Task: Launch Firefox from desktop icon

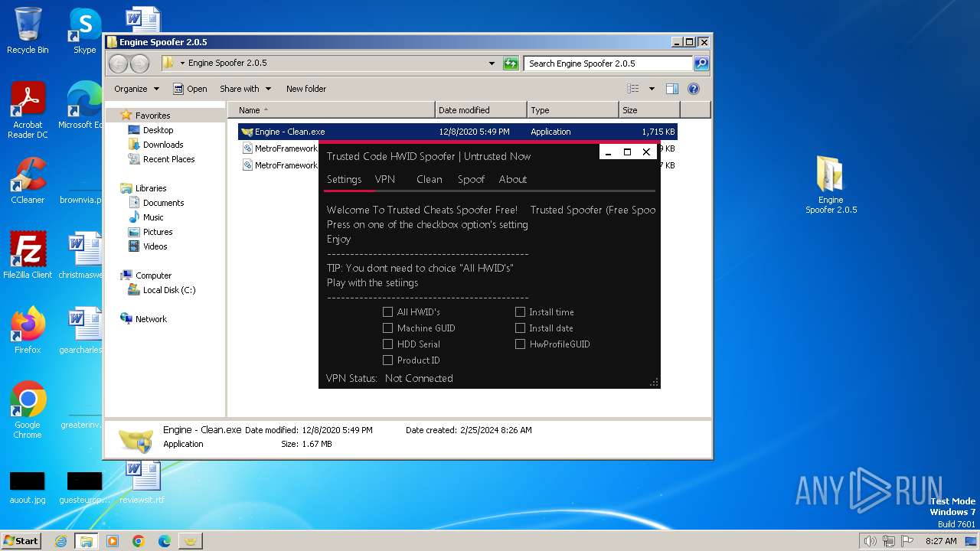Action: coord(28,331)
